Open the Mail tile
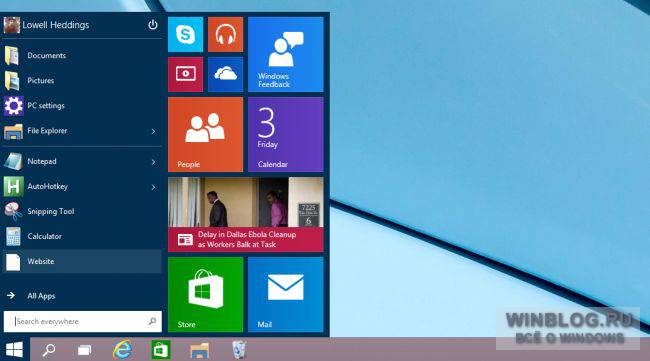The width and height of the screenshot is (650, 361). pos(286,295)
